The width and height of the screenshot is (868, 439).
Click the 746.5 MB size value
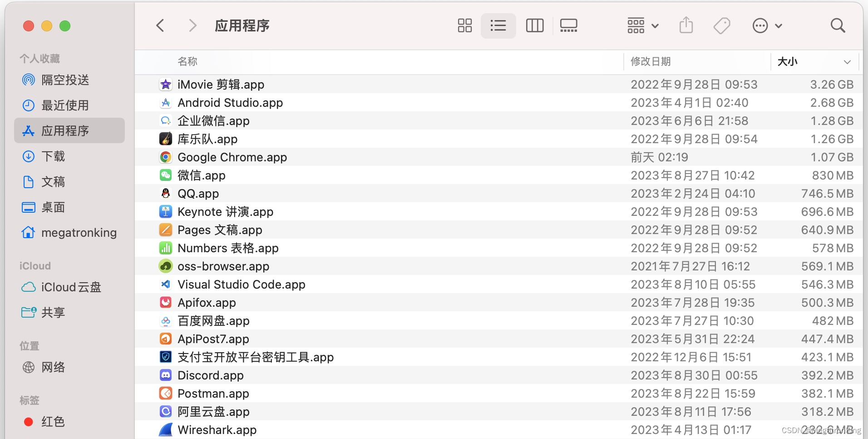coord(827,194)
